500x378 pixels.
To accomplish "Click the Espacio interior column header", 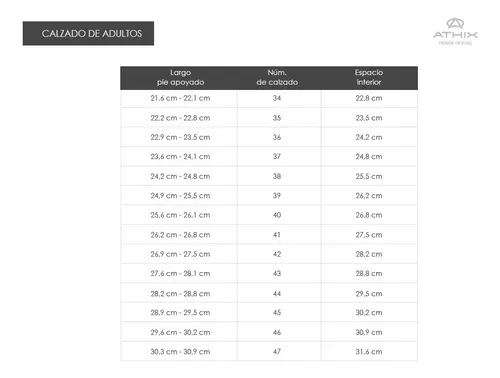I will pyautogui.click(x=369, y=77).
